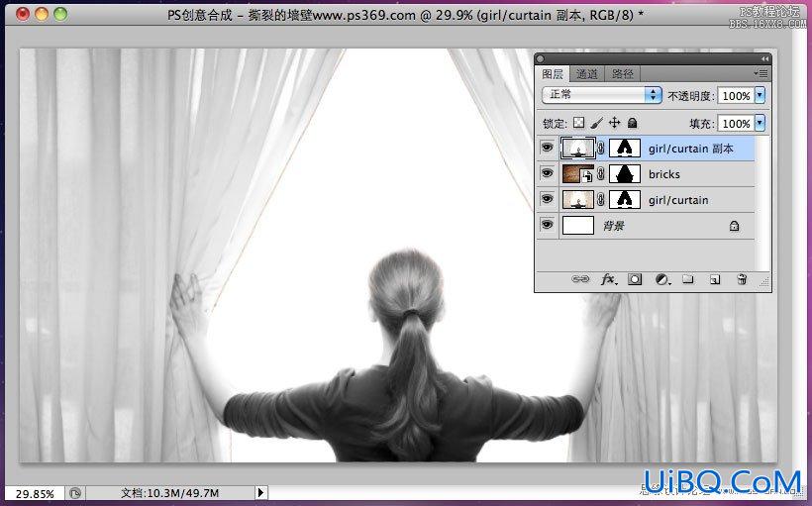The width and height of the screenshot is (812, 506).
Task: Switch to the 路径 tab
Action: click(622, 74)
